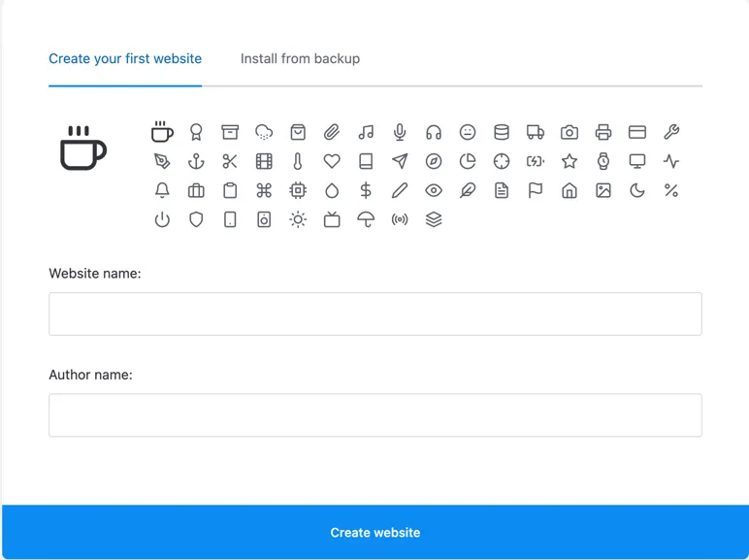The image size is (749, 560).
Task: Pick the paperclip icon
Action: (x=332, y=132)
